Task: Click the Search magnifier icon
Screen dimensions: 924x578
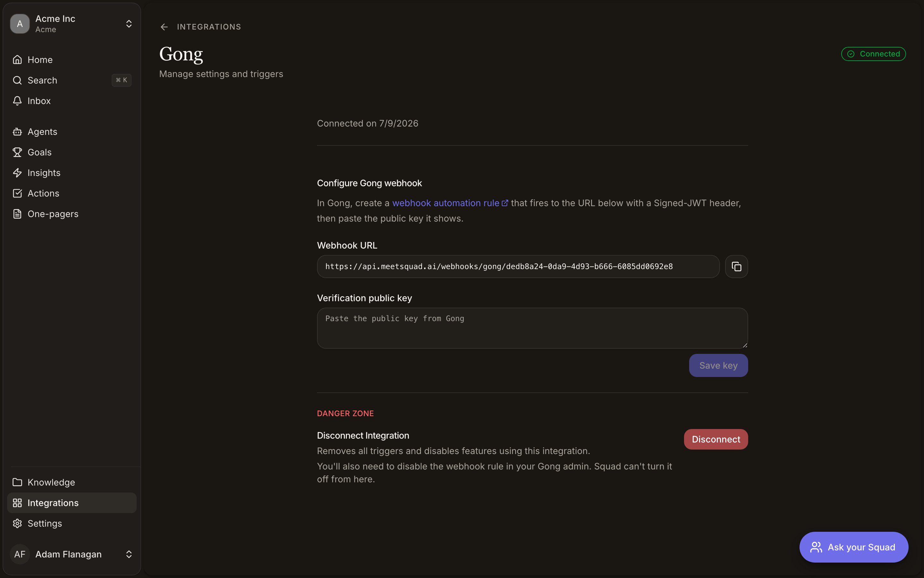Action: pyautogui.click(x=17, y=80)
